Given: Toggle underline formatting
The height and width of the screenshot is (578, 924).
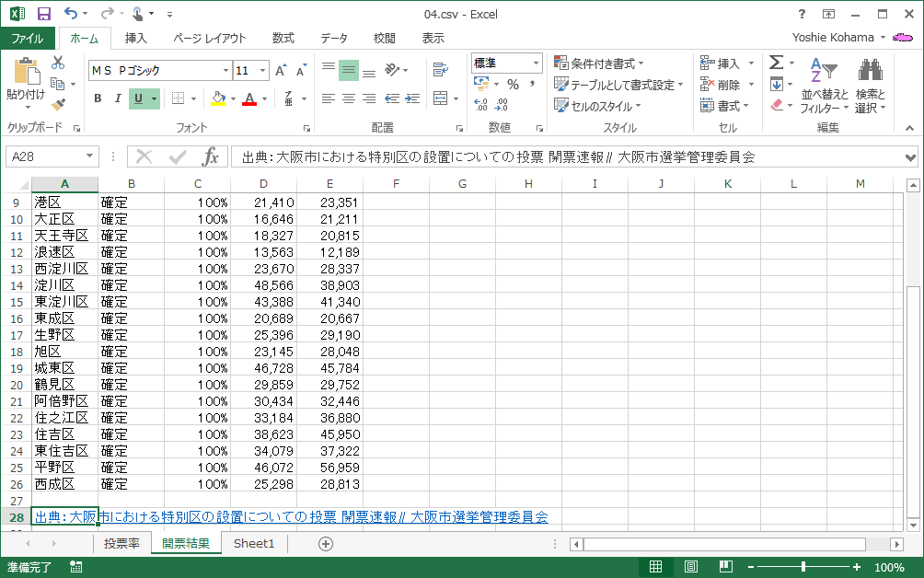Looking at the screenshot, I should pos(138,98).
